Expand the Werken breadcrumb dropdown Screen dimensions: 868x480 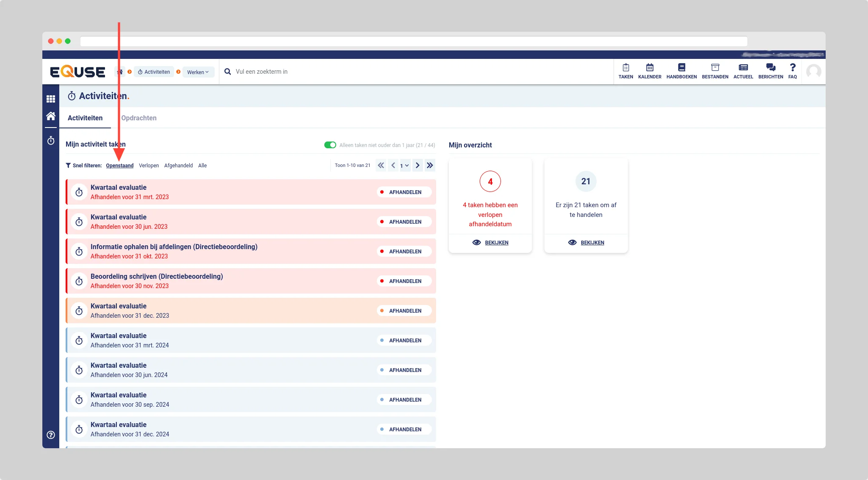point(198,72)
